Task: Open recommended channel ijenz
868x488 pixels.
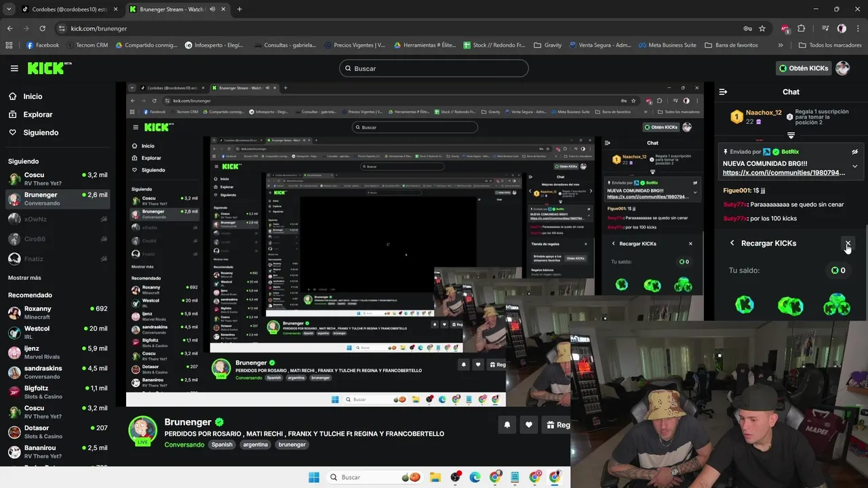Action: click(57, 352)
